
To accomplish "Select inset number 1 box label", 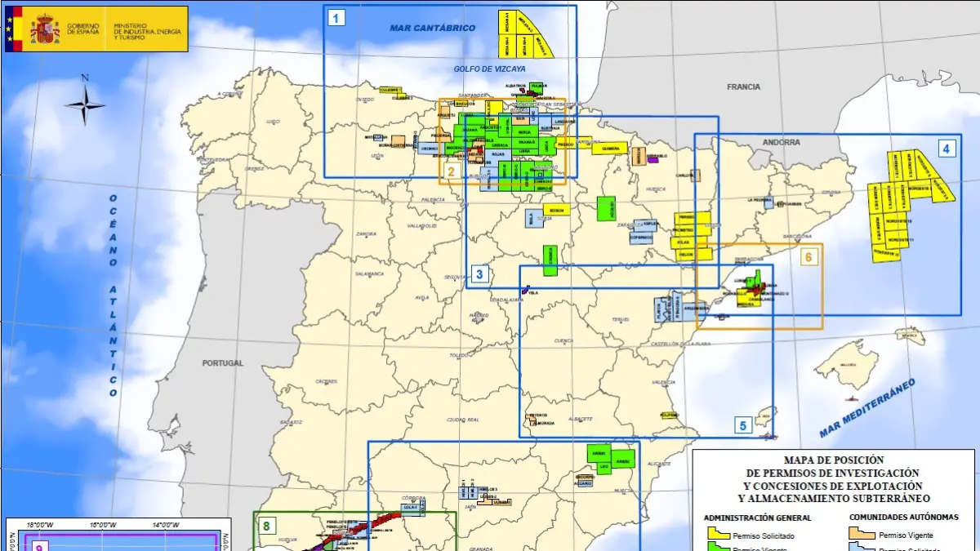I will [x=336, y=17].
